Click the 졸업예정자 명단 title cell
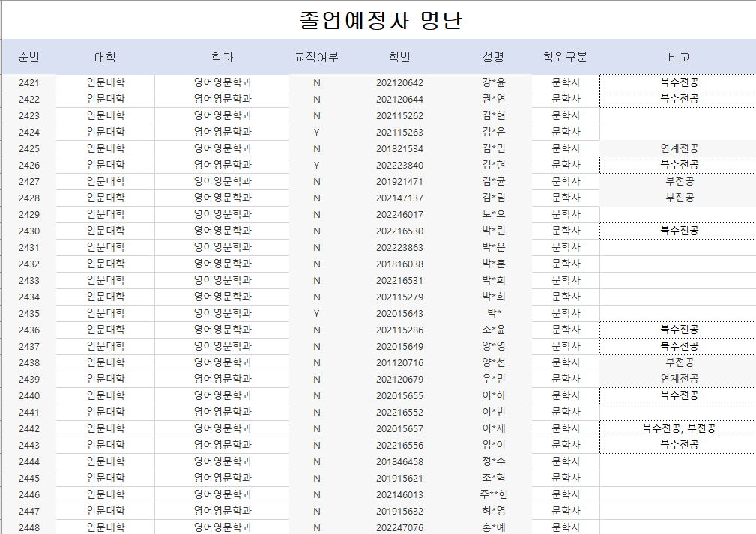The height and width of the screenshot is (534, 756). click(380, 20)
